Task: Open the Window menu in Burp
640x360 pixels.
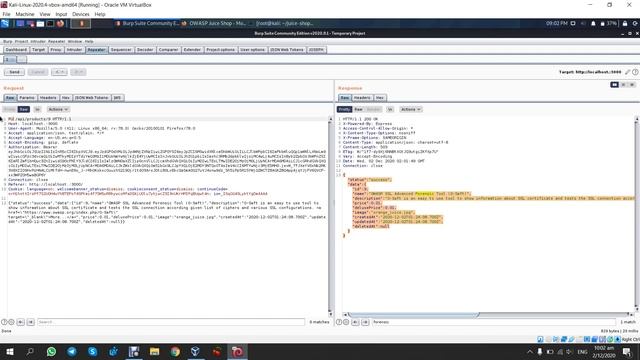Action: tap(75, 41)
